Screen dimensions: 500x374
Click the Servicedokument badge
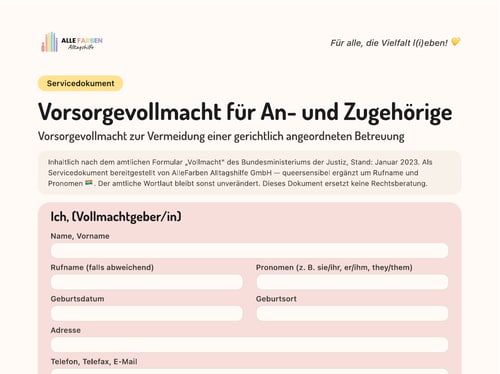[80, 83]
